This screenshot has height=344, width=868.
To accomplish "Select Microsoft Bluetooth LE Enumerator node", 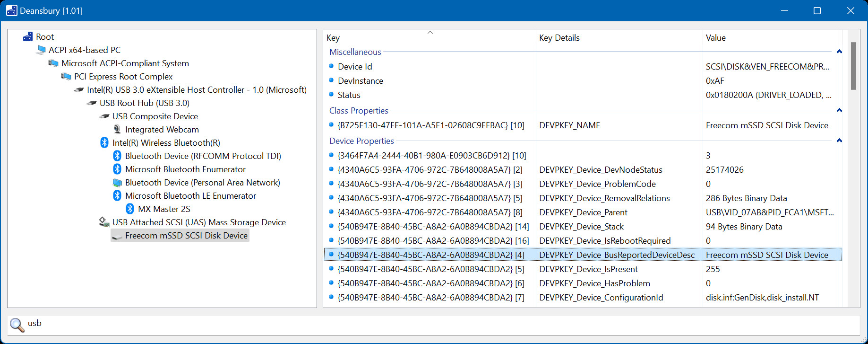I will tap(190, 196).
